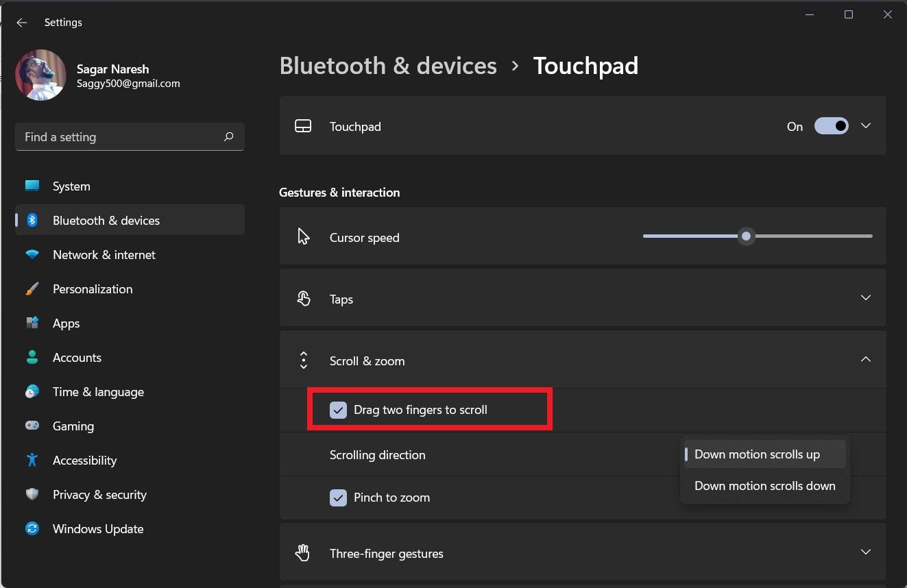Click the Gaming controller icon
Screen dimensions: 907x588
point(32,426)
